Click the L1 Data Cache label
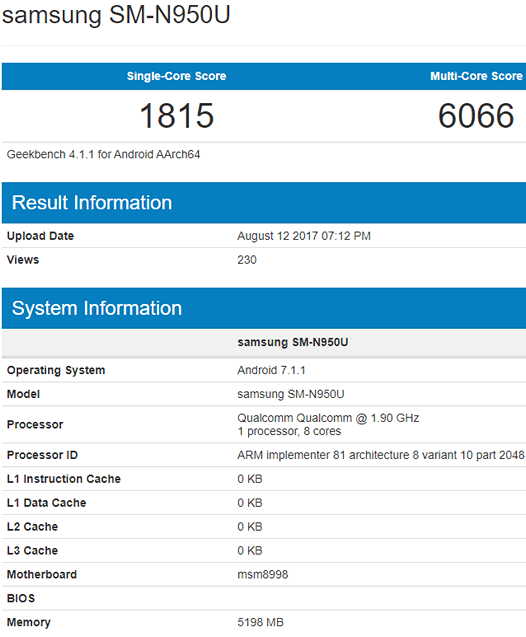Screen dimensions: 526x637 tap(46, 503)
